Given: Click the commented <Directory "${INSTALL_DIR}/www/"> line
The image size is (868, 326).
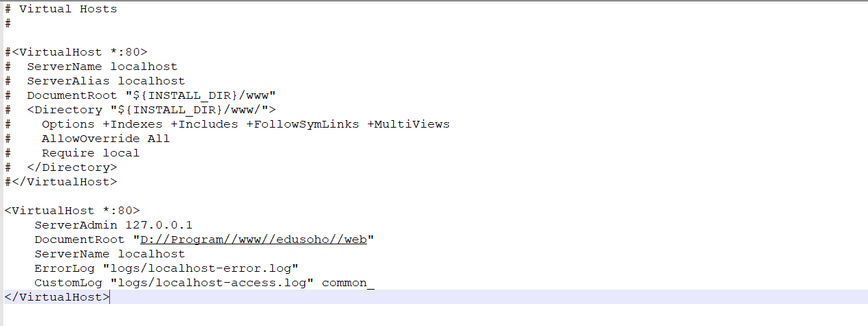Looking at the screenshot, I should coord(151,110).
